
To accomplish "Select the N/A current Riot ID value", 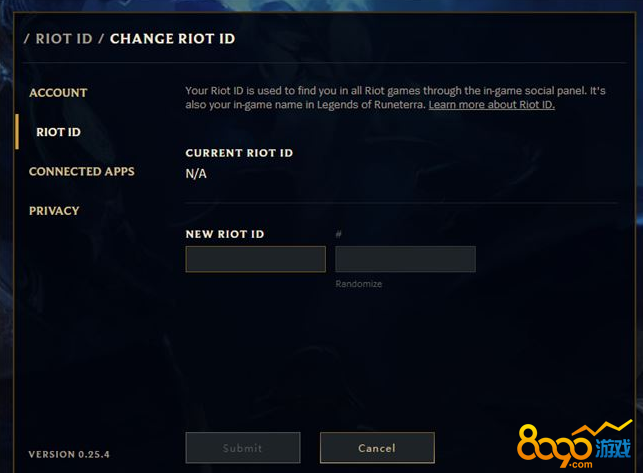I will click(x=196, y=174).
